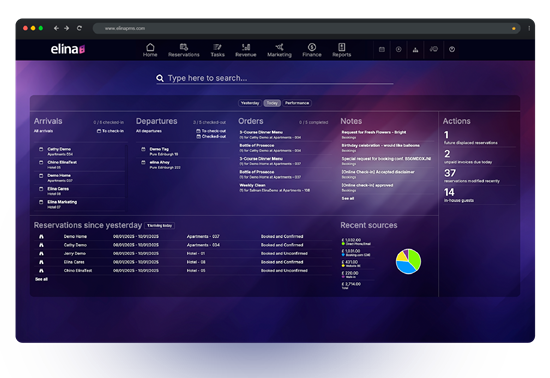This screenshot has width=550, height=378.
Task: Open Request for Fresh Flowers note
Action: [x=374, y=135]
